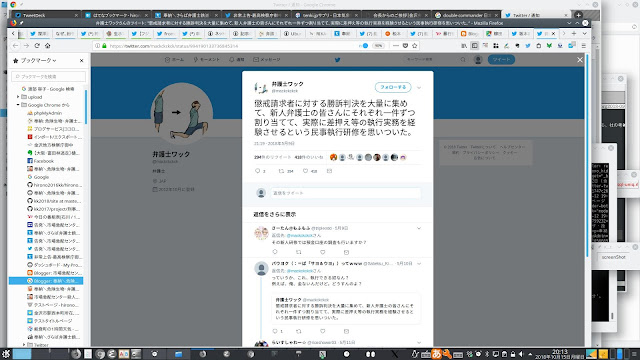
Task: Select highlighted Blogger bookmark row
Action: tap(46, 281)
